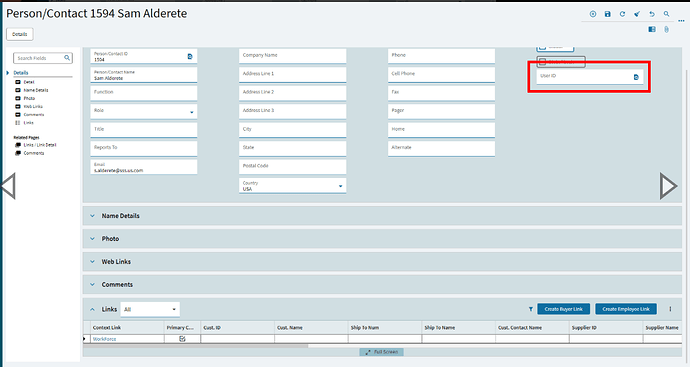Image resolution: width=690 pixels, height=367 pixels.
Task: Click Create Employee Link button
Action: [x=626, y=309]
